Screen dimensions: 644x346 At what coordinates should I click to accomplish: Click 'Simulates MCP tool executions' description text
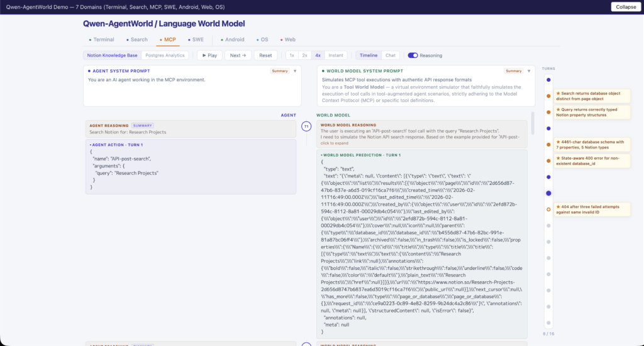pyautogui.click(x=397, y=80)
